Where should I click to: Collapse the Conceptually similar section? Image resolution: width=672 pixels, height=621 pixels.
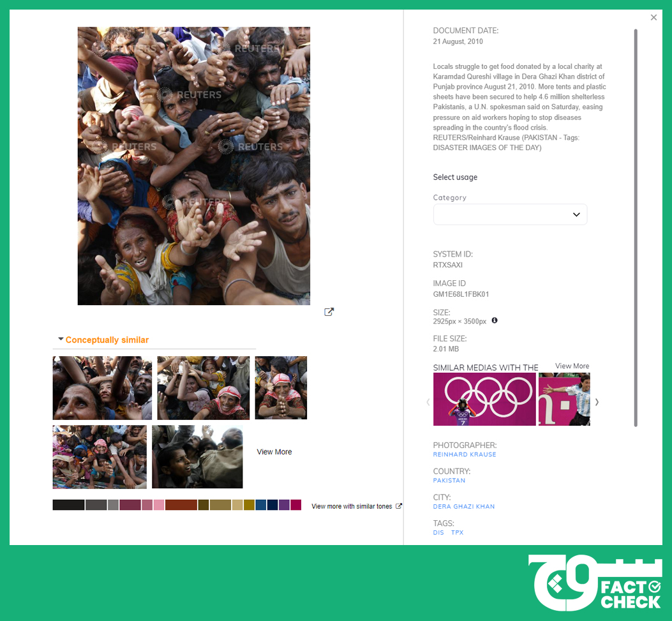[x=61, y=339]
